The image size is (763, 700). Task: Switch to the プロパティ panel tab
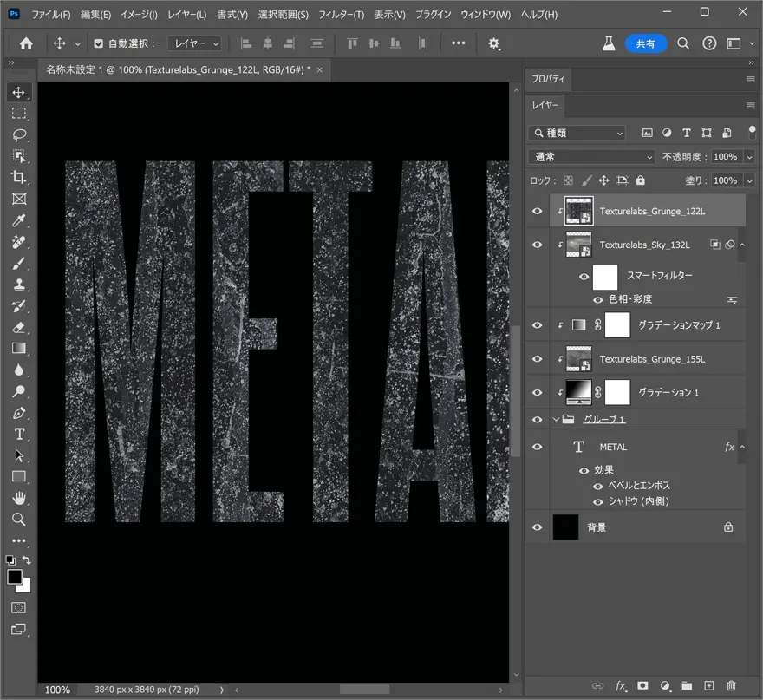point(548,79)
